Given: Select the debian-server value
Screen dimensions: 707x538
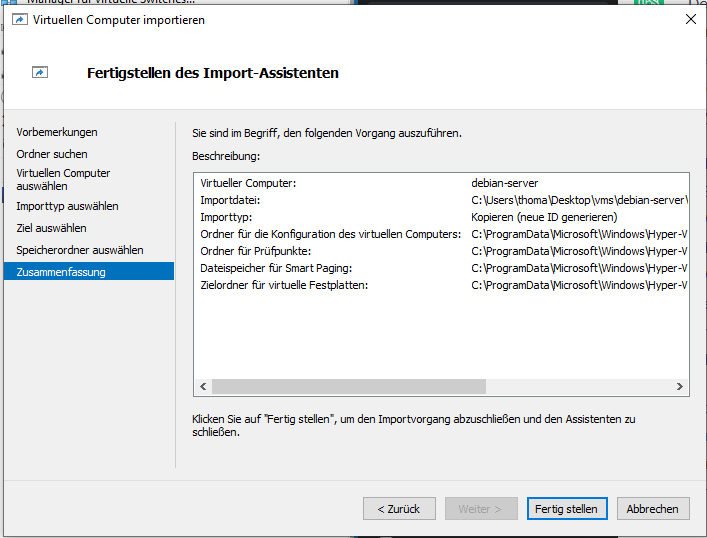Looking at the screenshot, I should (x=505, y=183).
